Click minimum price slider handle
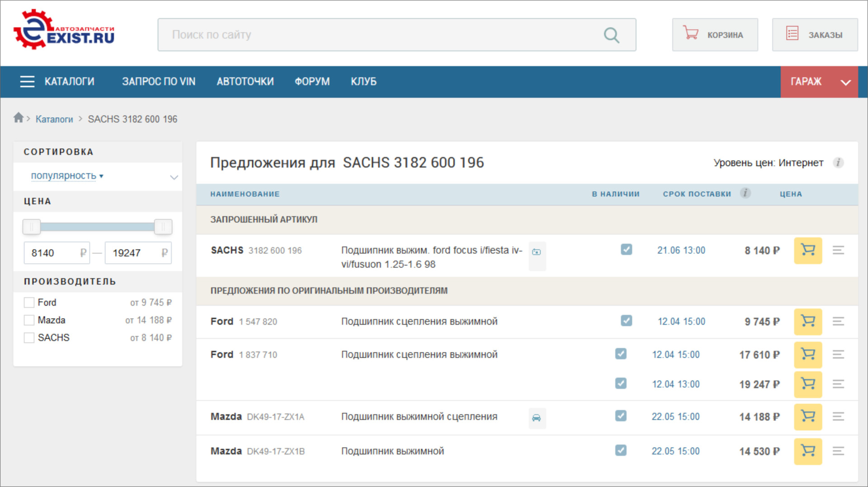The width and height of the screenshot is (868, 487). [32, 227]
